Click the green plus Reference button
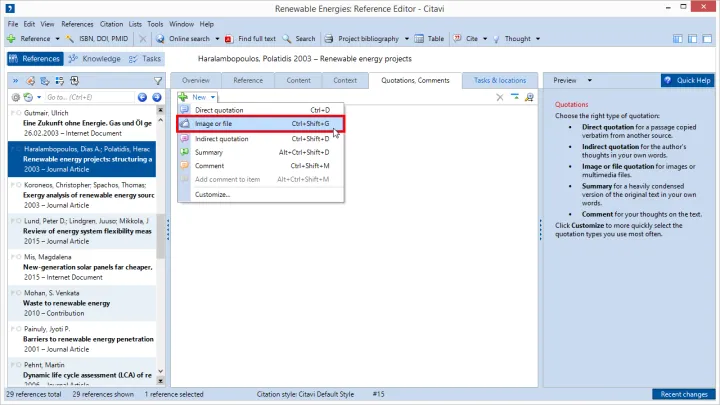720x405 pixels. 28,39
